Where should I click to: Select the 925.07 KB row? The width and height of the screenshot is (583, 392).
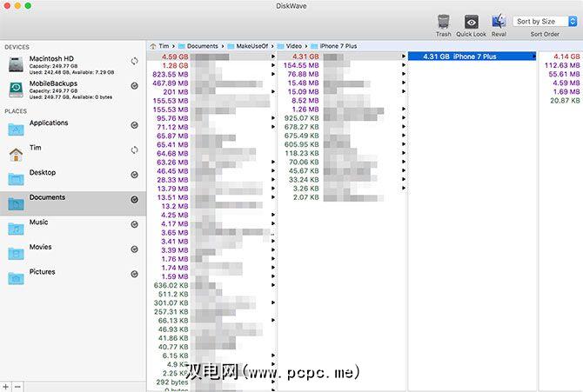coord(342,118)
